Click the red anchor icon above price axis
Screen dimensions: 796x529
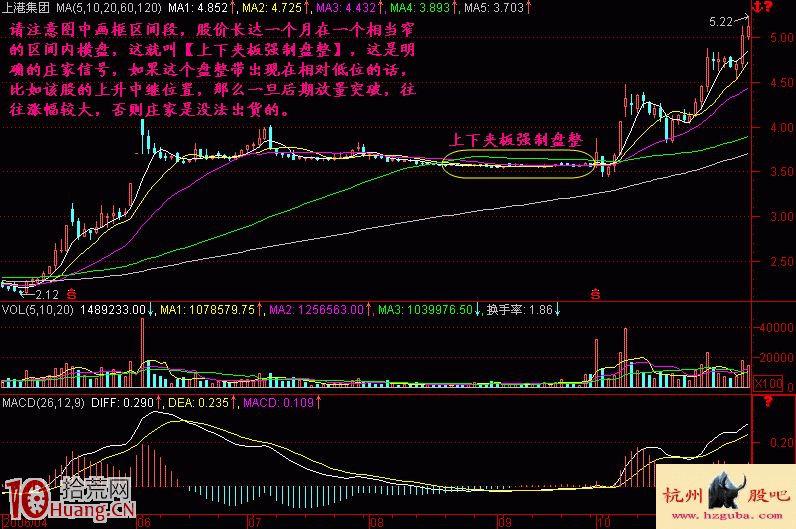click(x=757, y=7)
